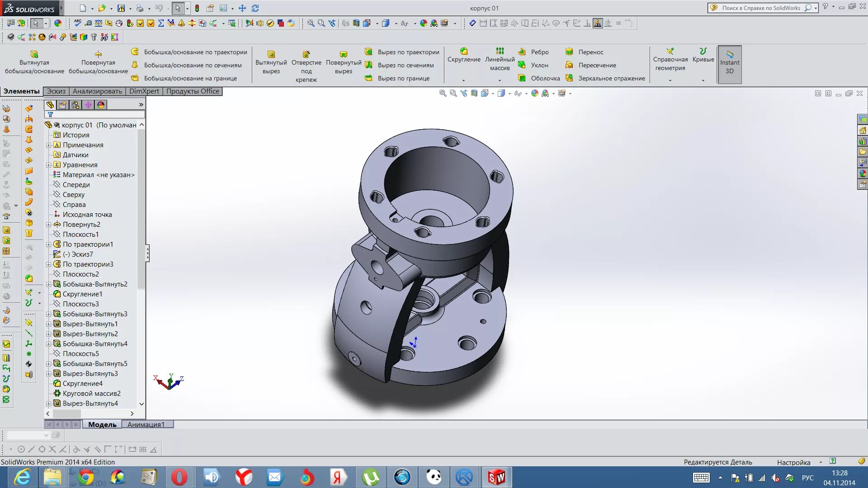Image resolution: width=868 pixels, height=488 pixels.
Task: Click the Extruded Boss/Base icon (Вытянутая бобышка/основание)
Action: pos(34,55)
